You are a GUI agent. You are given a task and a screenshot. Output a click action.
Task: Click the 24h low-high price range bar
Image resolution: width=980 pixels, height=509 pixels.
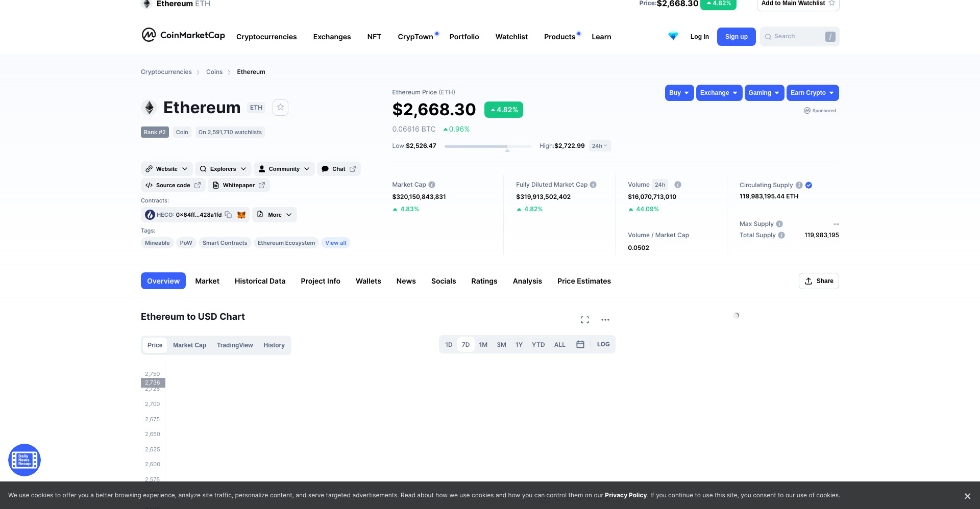coord(488,146)
